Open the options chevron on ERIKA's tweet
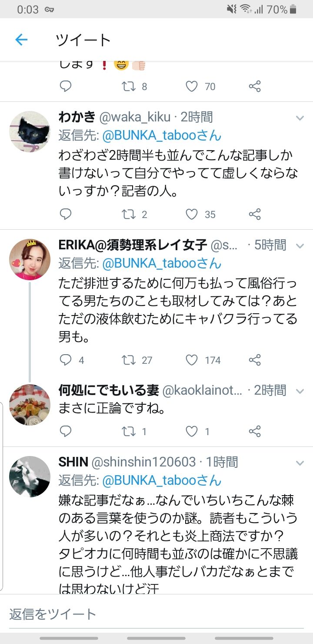This screenshot has width=313, height=644. (x=300, y=246)
